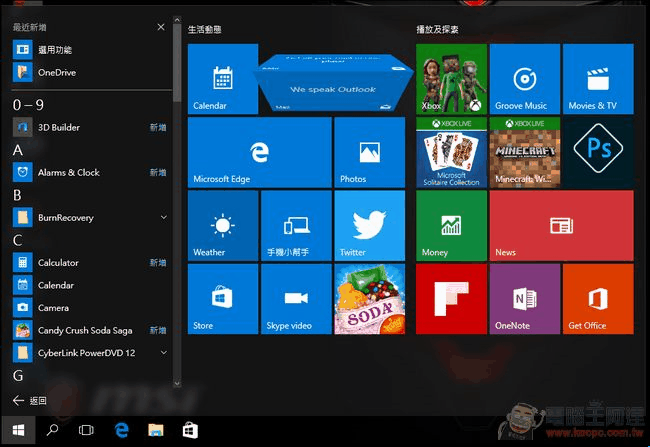
Task: Jump to letter C section header
Action: click(18, 240)
